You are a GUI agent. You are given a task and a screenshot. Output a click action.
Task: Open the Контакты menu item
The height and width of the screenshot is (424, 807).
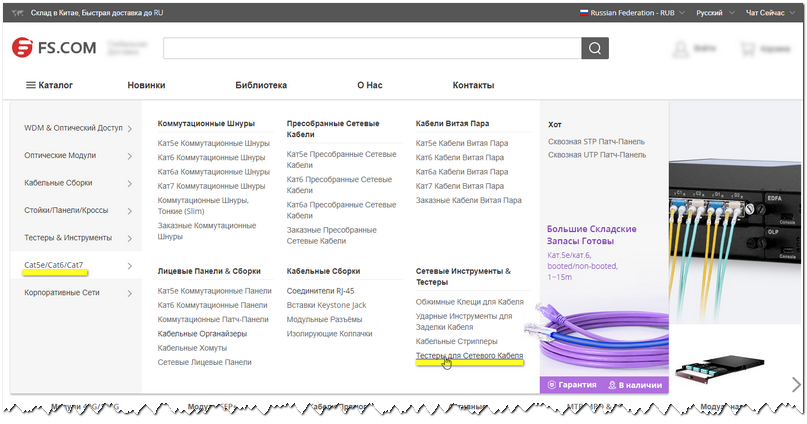click(x=473, y=85)
